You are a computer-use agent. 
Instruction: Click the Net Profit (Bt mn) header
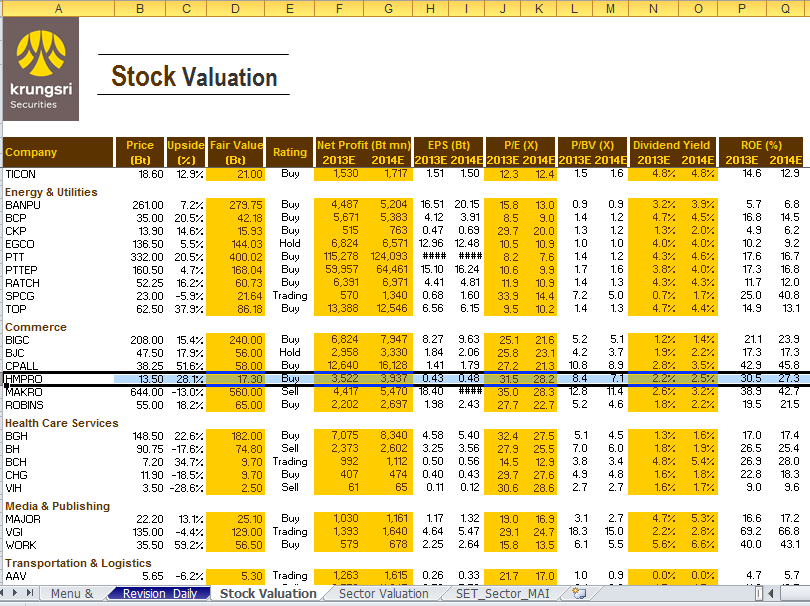364,145
